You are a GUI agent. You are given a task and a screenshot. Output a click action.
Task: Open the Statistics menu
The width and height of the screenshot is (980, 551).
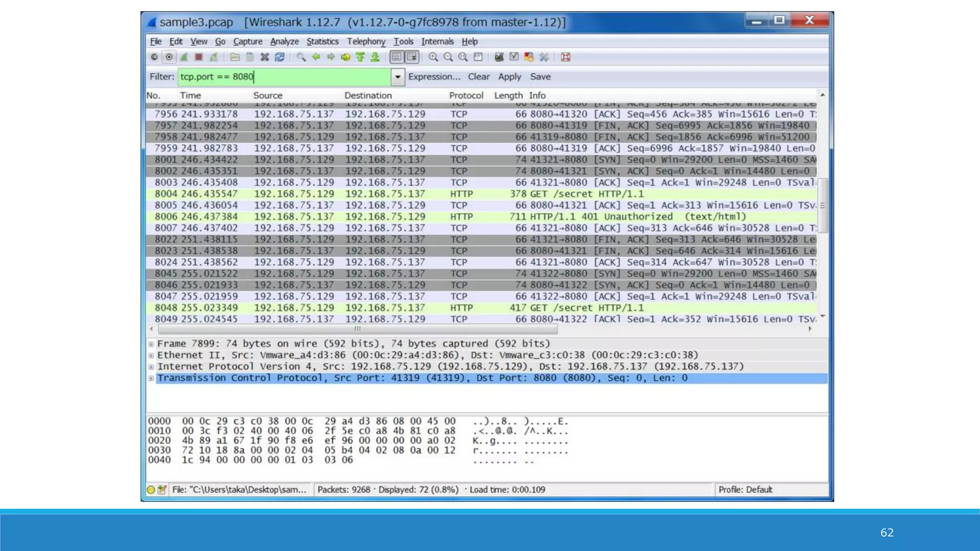(322, 42)
